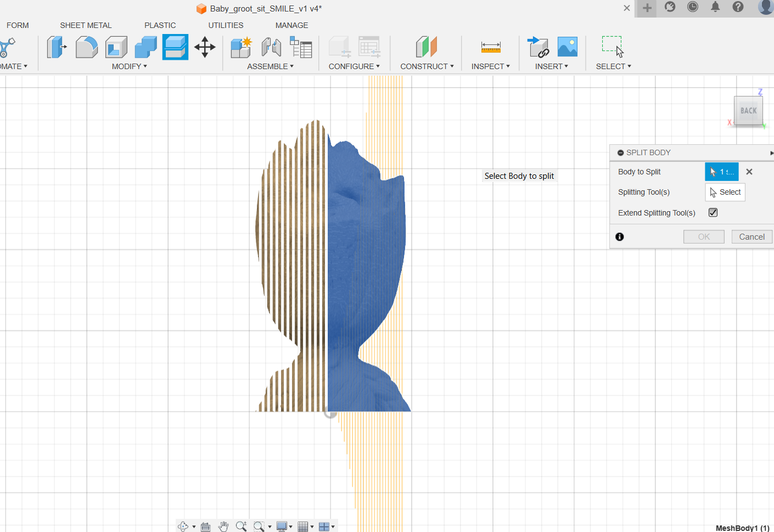Open the Display Settings dropdown arrow
Image resolution: width=774 pixels, height=532 pixels.
(290, 527)
